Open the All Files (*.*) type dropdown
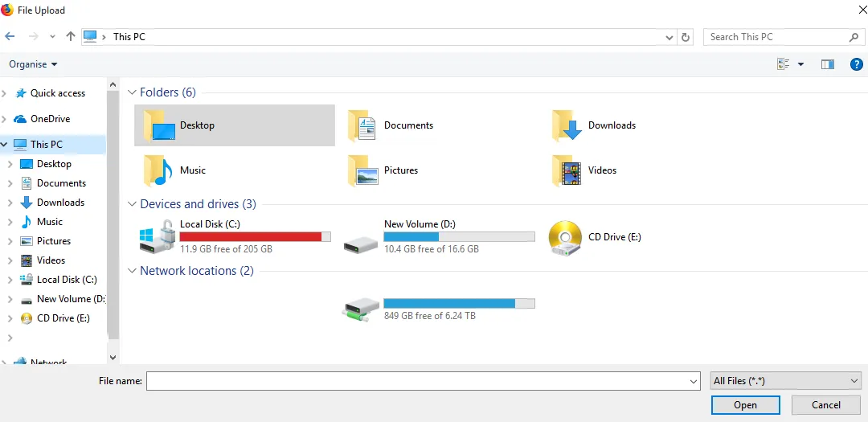The width and height of the screenshot is (868, 422). point(785,381)
